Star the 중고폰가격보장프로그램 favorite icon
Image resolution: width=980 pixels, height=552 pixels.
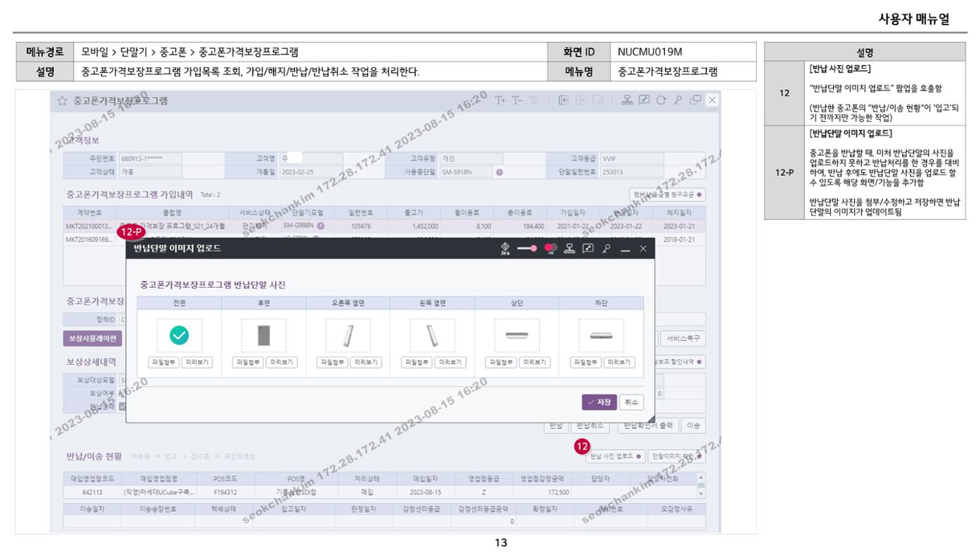tap(63, 101)
